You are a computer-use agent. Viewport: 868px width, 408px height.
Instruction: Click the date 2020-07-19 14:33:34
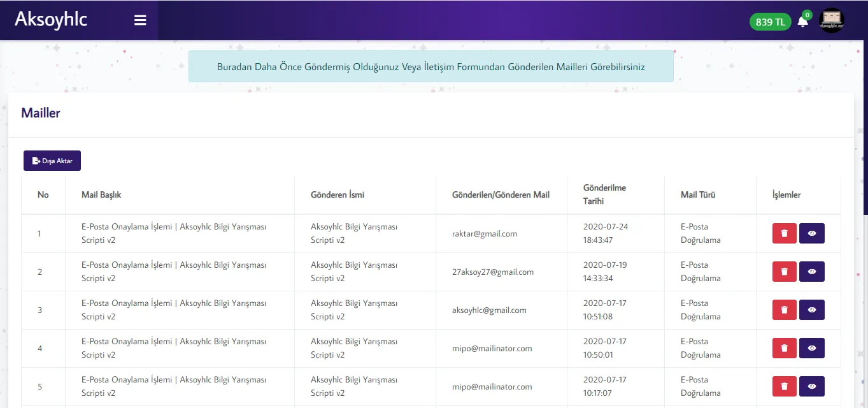click(605, 272)
